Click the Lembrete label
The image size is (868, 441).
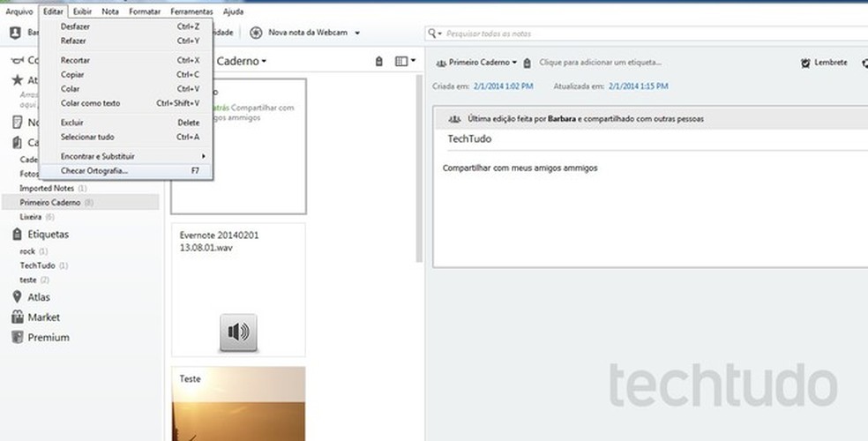pos(831,63)
